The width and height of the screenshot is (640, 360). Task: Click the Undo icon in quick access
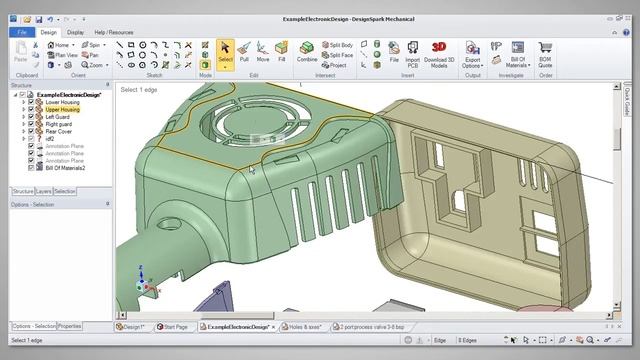point(50,20)
